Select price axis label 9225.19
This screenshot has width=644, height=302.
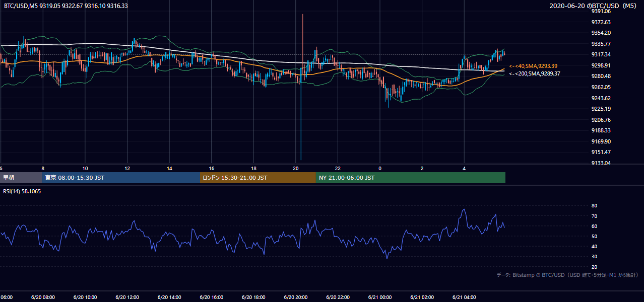(601, 109)
